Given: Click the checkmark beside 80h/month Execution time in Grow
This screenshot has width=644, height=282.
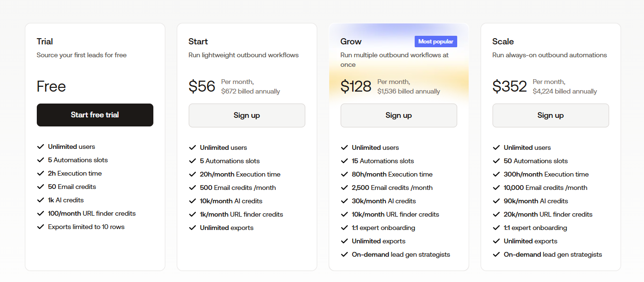Looking at the screenshot, I should coord(344,174).
